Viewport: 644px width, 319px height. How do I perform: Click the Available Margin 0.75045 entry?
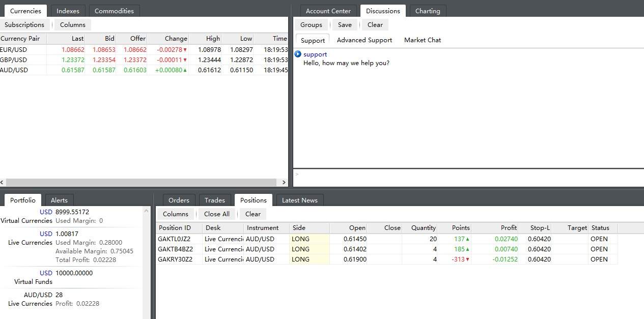pyautogui.click(x=94, y=251)
